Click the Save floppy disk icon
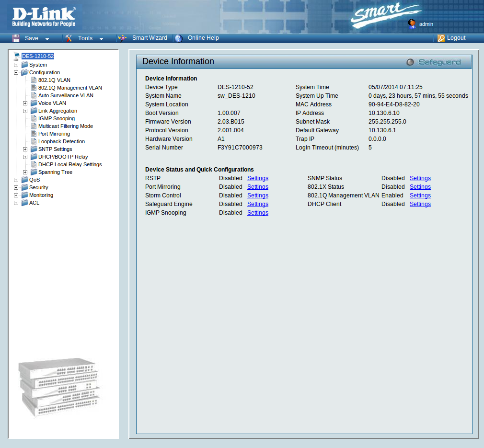Viewport: 484px width, 448px height. coord(15,38)
